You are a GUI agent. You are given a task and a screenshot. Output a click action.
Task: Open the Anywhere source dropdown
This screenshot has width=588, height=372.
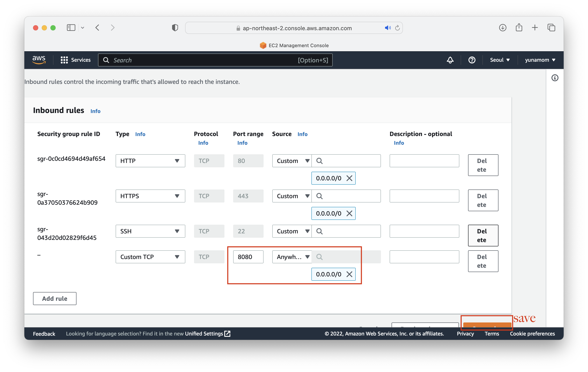292,257
